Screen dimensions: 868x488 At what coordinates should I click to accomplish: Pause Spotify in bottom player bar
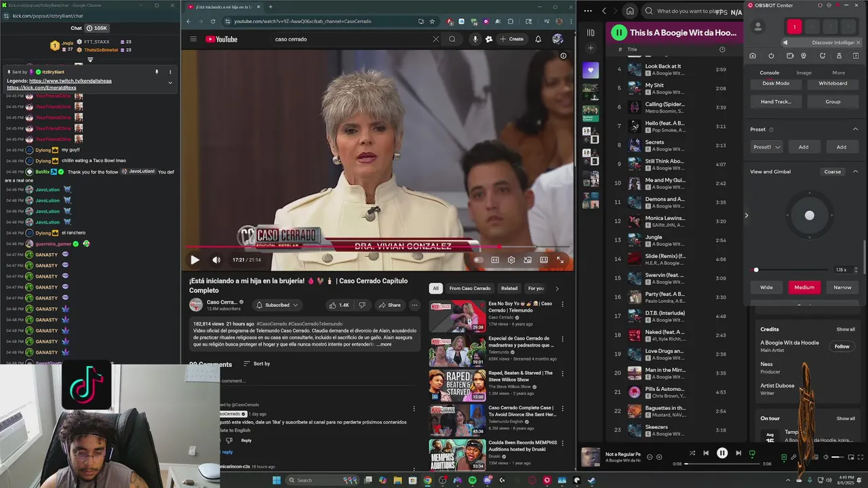722,453
